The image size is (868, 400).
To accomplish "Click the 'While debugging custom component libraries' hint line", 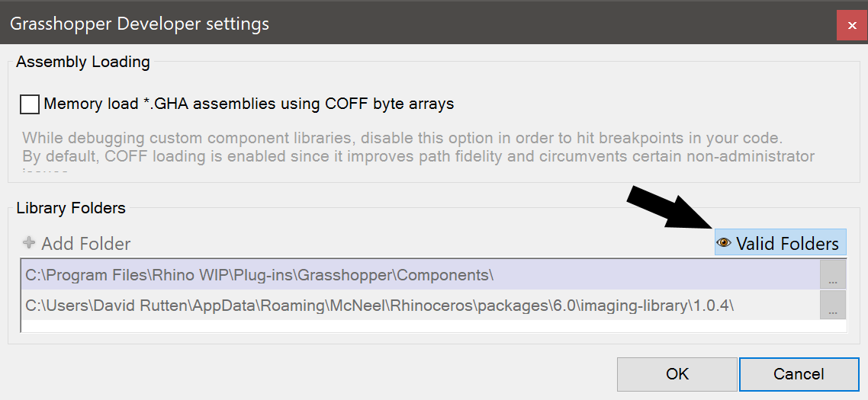I will pos(403,139).
